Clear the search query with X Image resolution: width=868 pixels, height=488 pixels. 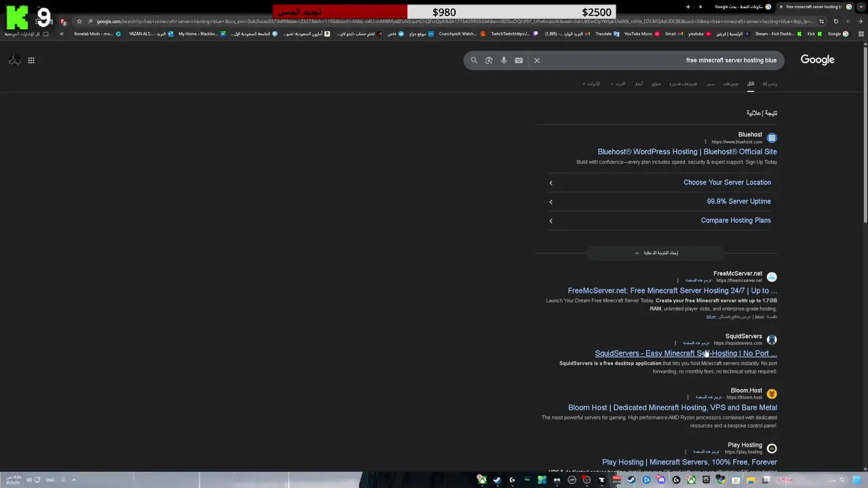[537, 60]
